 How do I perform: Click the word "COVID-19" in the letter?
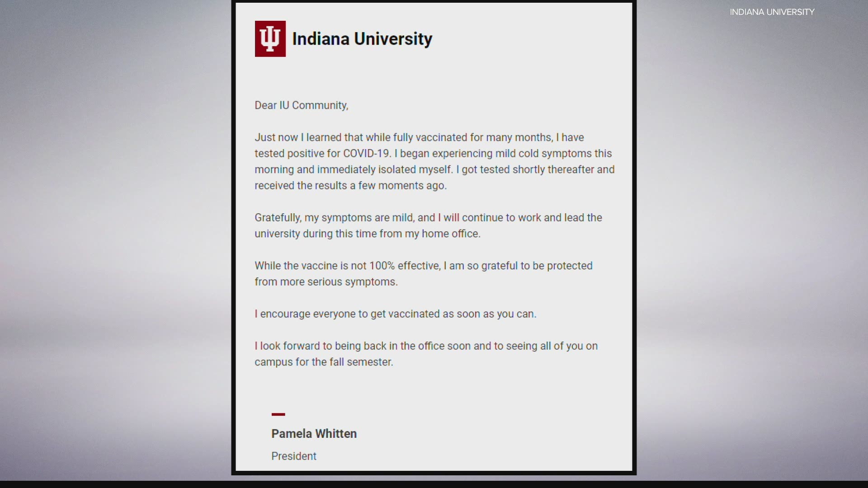[x=366, y=154]
